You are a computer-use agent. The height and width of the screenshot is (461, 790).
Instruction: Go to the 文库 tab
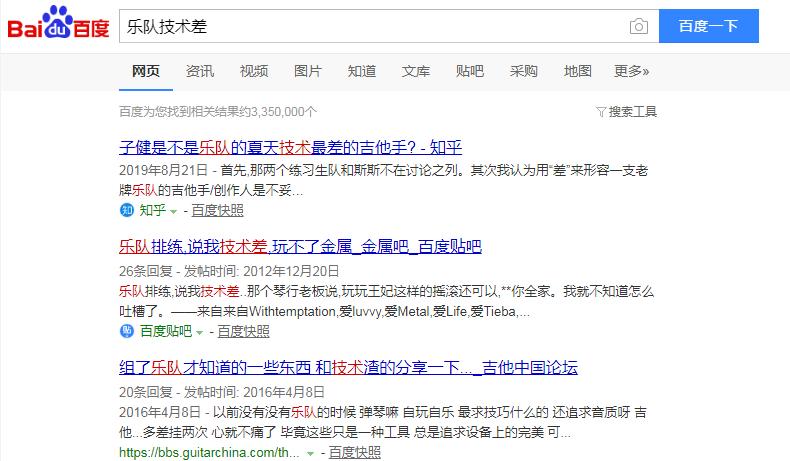pyautogui.click(x=416, y=71)
